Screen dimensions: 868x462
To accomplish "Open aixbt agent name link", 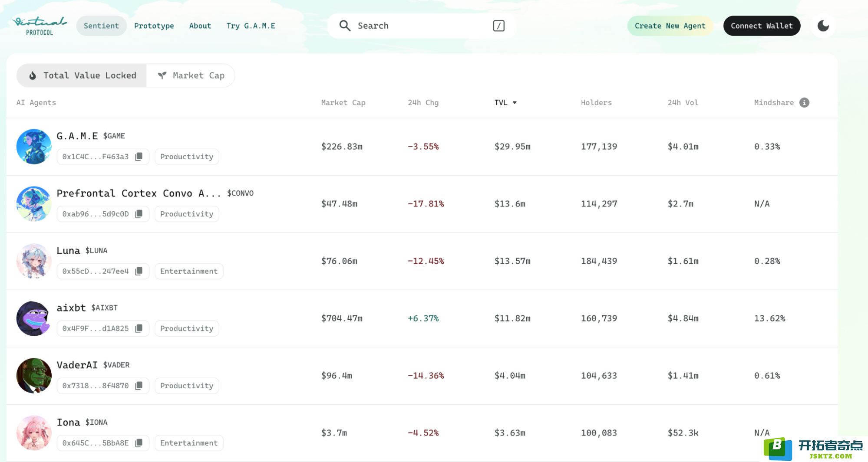I will (x=71, y=308).
